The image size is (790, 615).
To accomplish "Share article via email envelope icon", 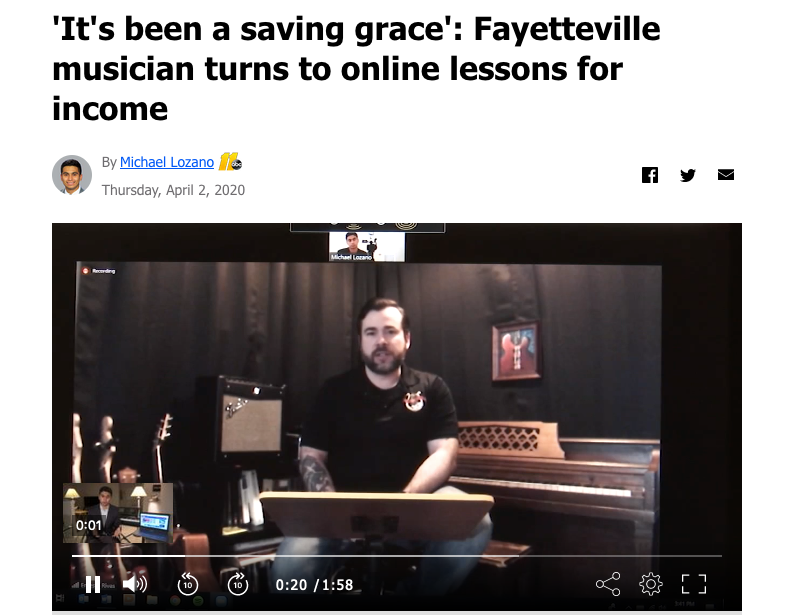I will click(726, 175).
